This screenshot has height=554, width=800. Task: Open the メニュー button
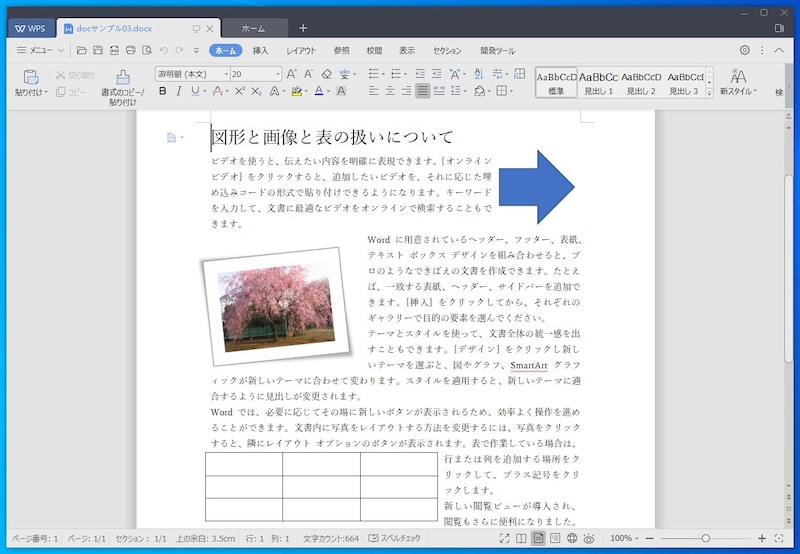click(x=39, y=50)
